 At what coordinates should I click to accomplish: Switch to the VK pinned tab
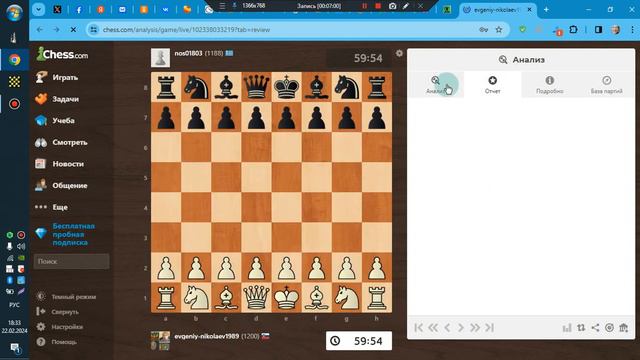point(165,9)
